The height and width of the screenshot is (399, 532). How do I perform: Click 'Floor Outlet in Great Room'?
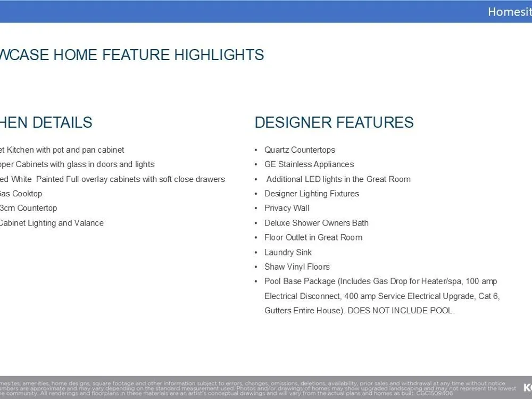(x=313, y=237)
